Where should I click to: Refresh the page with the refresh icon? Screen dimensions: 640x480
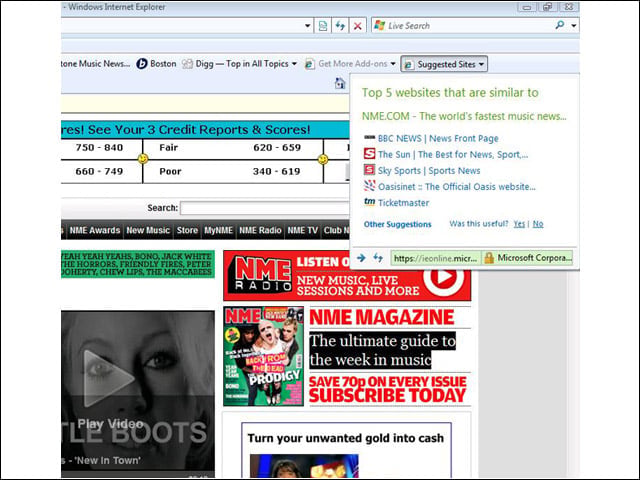(x=340, y=26)
